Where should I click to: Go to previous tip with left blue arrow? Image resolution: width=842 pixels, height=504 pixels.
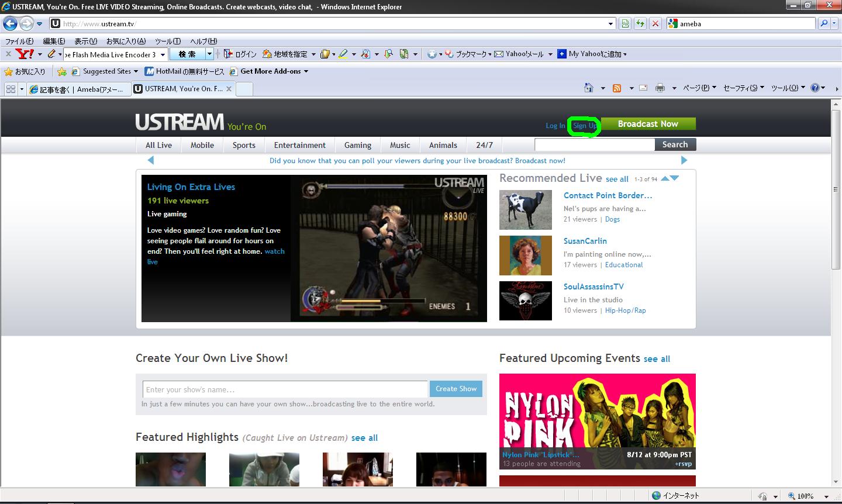point(151,160)
